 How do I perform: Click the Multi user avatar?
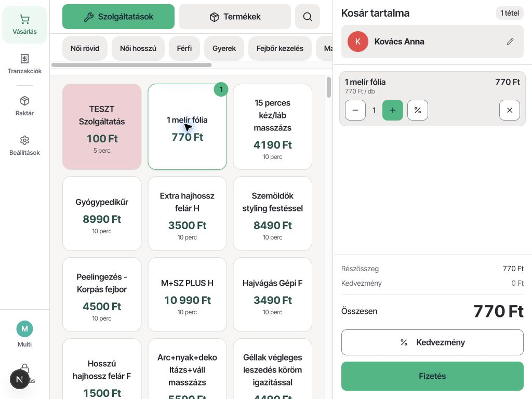click(x=24, y=329)
